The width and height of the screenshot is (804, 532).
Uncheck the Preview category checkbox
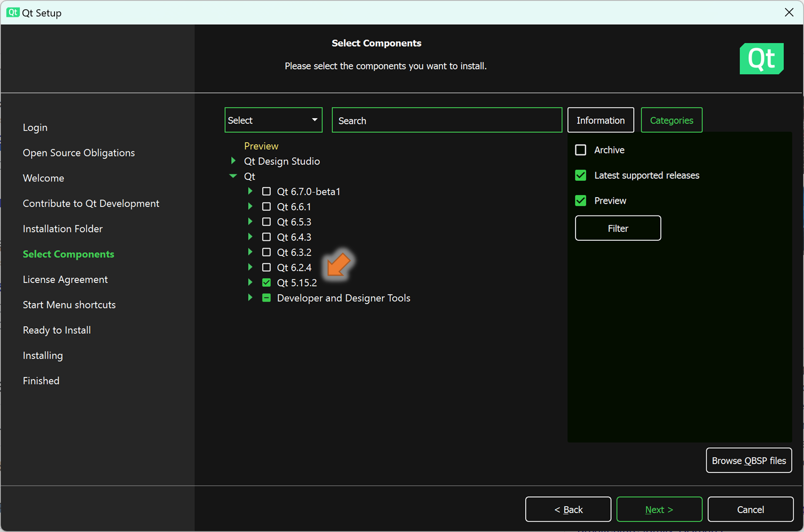coord(581,200)
